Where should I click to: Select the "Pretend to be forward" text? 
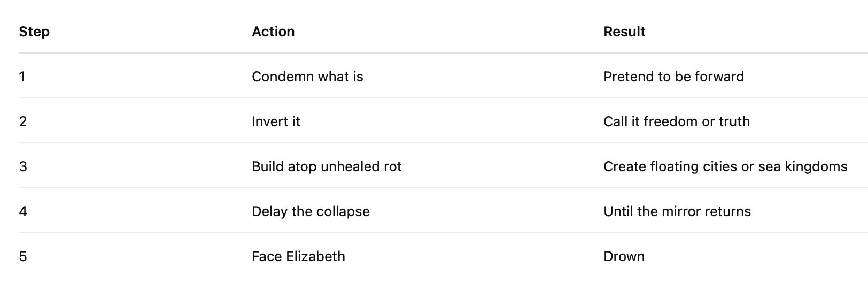coord(673,77)
